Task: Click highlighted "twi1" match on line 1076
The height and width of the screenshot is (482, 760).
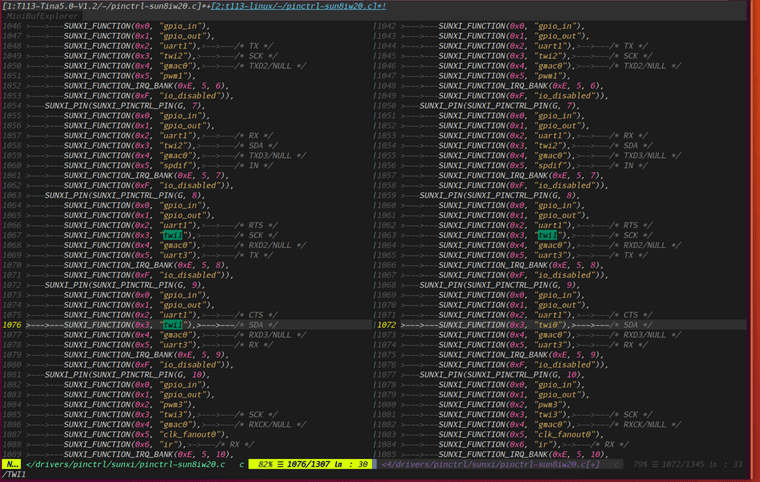Action: point(173,325)
